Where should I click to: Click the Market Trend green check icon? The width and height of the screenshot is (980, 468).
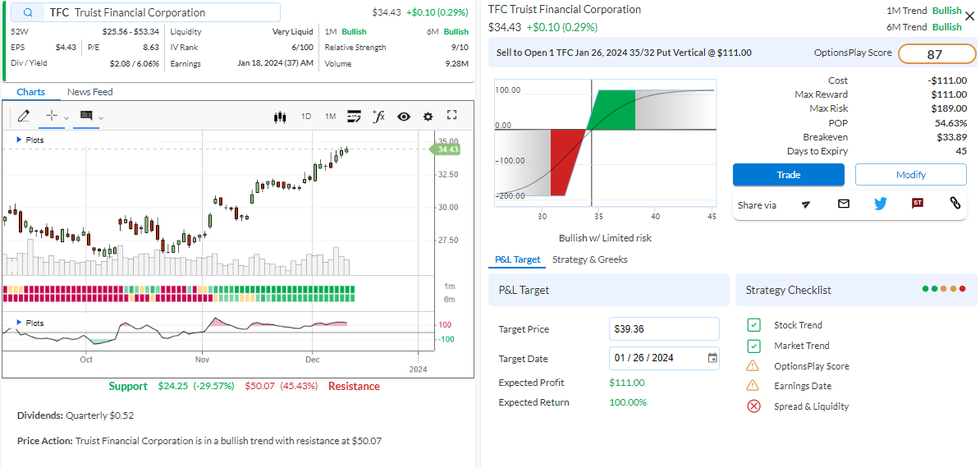pyautogui.click(x=753, y=346)
